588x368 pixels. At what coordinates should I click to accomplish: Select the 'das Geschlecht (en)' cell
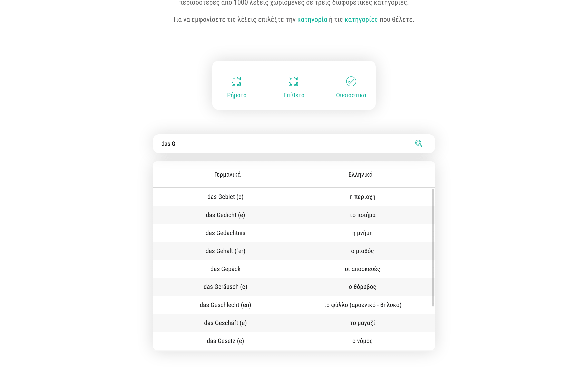tap(225, 305)
